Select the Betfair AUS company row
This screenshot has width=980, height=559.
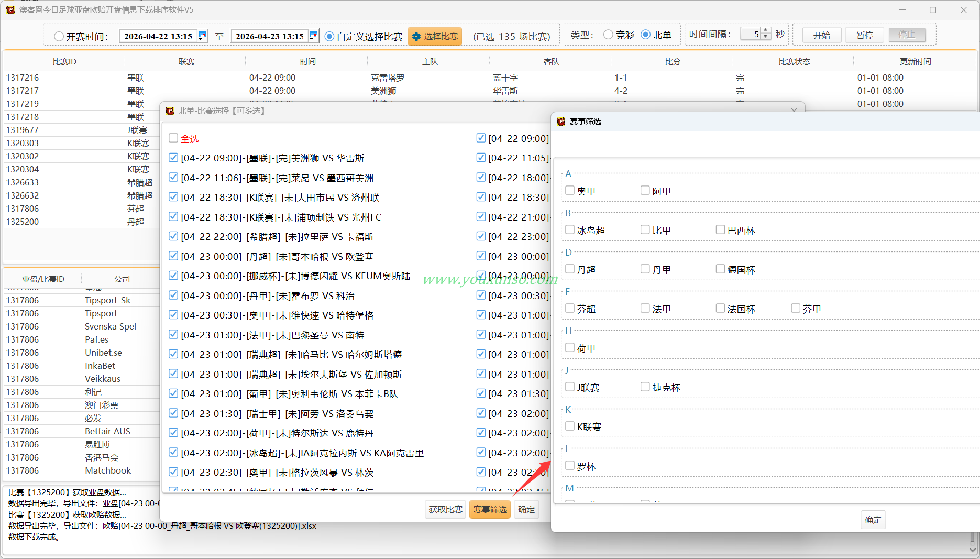(82, 431)
